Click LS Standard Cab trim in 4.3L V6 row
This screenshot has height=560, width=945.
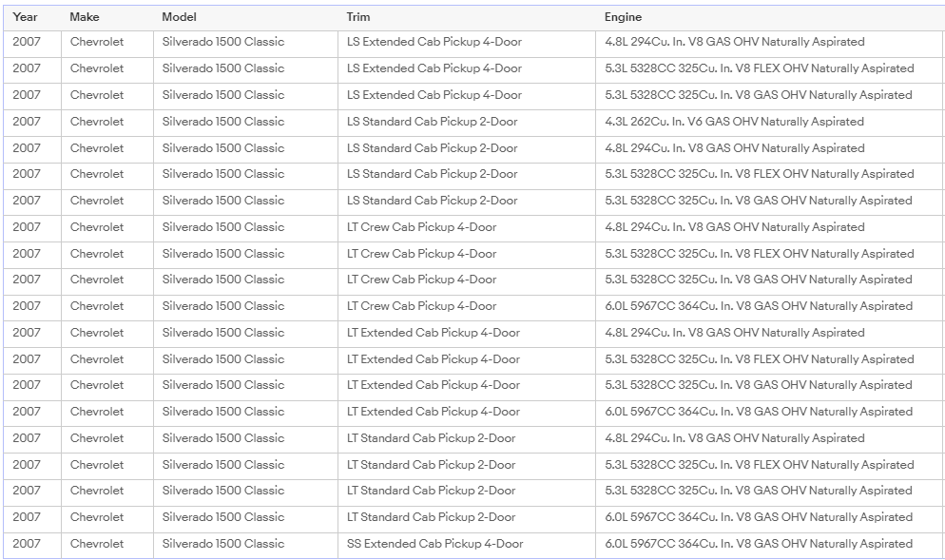coord(432,122)
